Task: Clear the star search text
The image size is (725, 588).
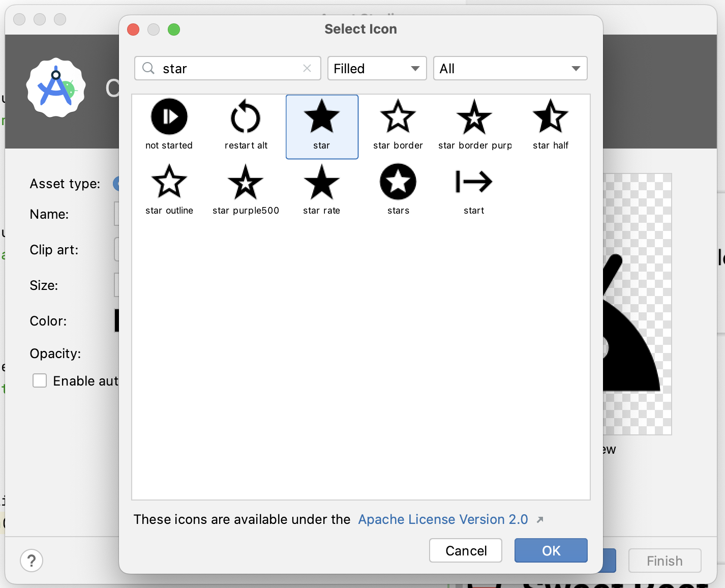Action: (307, 68)
